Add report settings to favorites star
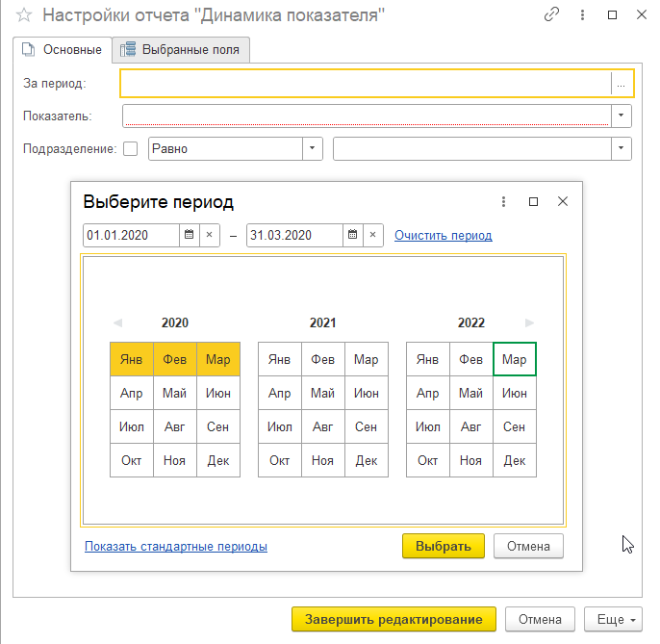Image resolution: width=660 pixels, height=644 pixels. coord(24,15)
